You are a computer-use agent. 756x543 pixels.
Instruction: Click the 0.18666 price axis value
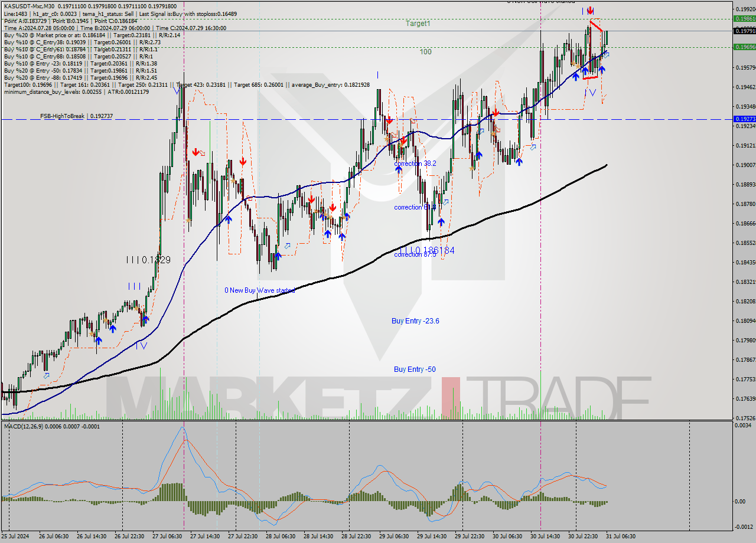[745, 223]
